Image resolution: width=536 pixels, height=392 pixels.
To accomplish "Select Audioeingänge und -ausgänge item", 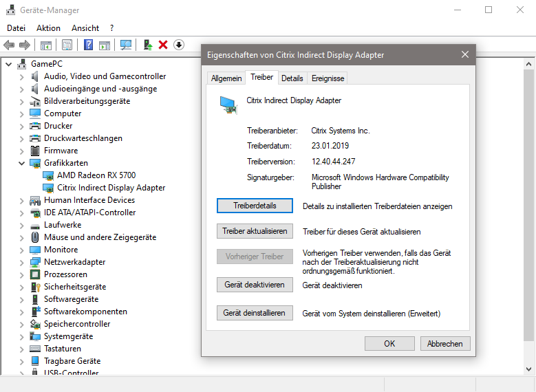I will coord(100,89).
